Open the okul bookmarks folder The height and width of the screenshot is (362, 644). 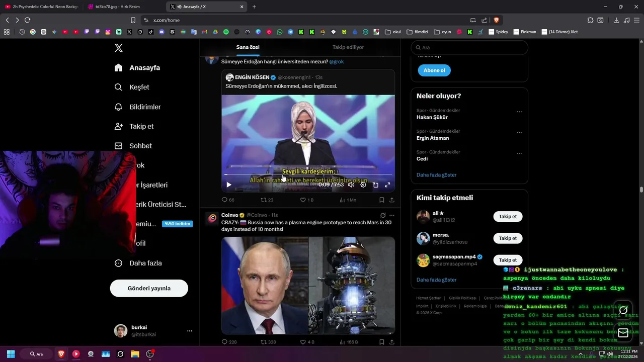393,32
